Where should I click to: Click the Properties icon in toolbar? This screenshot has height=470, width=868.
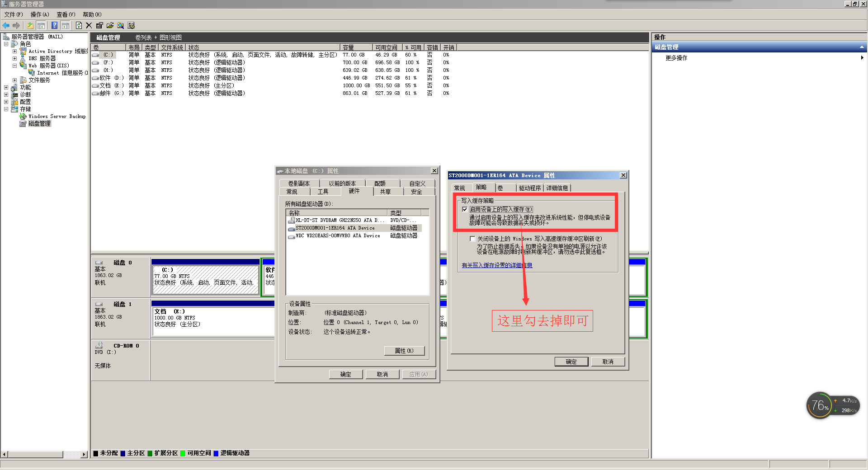click(99, 25)
